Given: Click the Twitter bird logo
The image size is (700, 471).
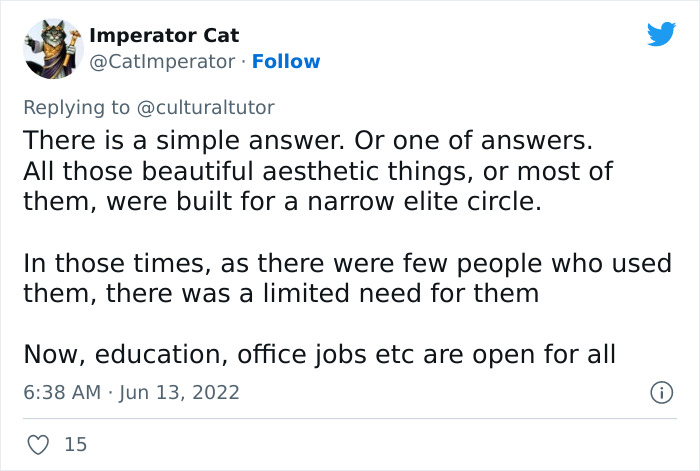Looking at the screenshot, I should coord(661,35).
